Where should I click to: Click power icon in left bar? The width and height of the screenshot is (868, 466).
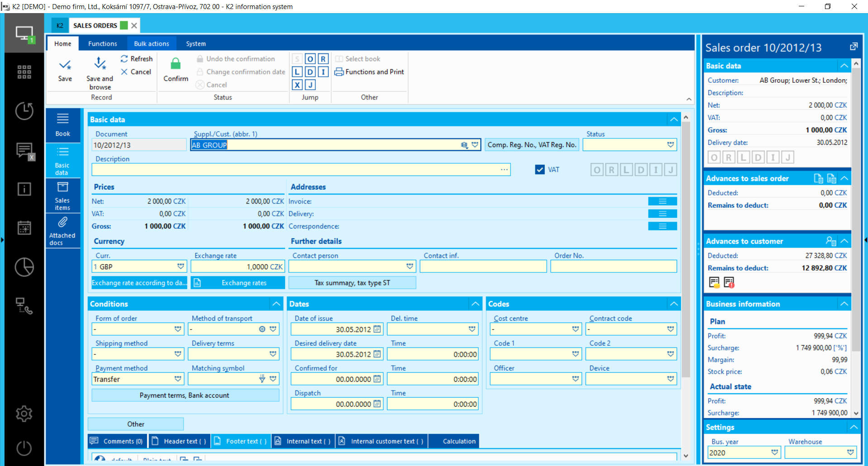[x=24, y=448]
